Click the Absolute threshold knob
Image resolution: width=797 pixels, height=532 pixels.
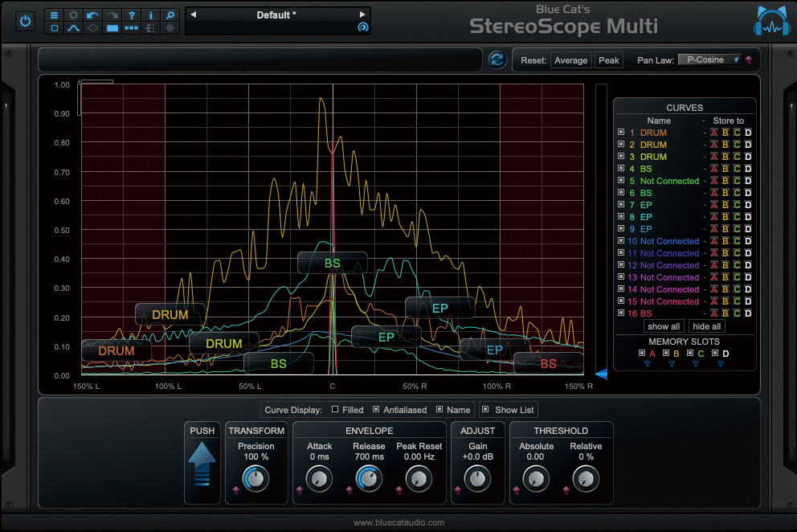click(x=536, y=479)
